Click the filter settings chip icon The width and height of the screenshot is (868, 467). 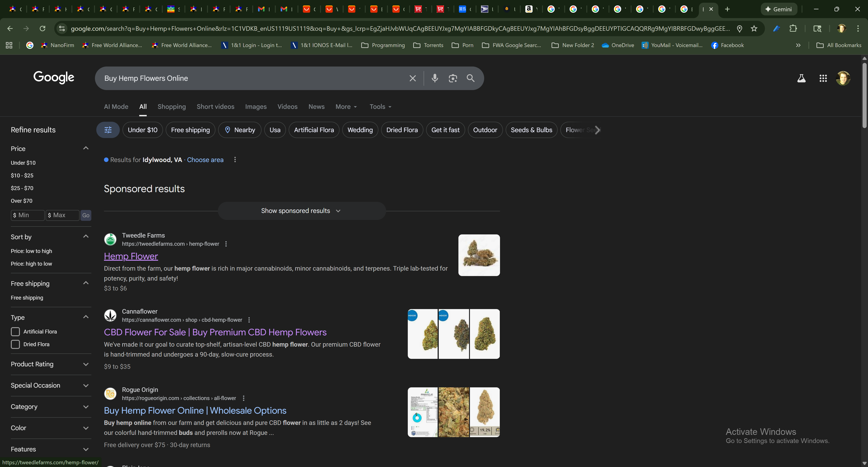108,130
